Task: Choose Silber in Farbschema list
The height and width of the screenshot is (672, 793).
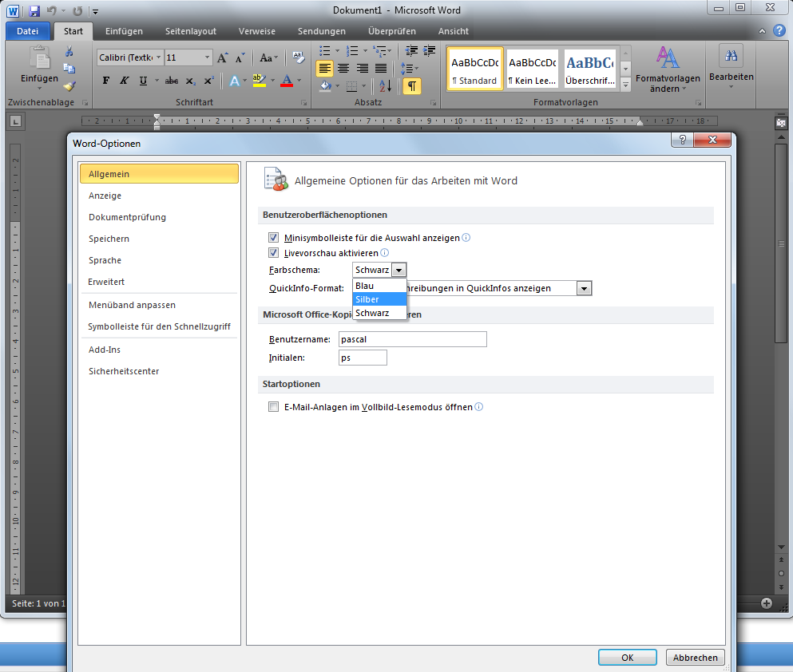Action: 379,299
